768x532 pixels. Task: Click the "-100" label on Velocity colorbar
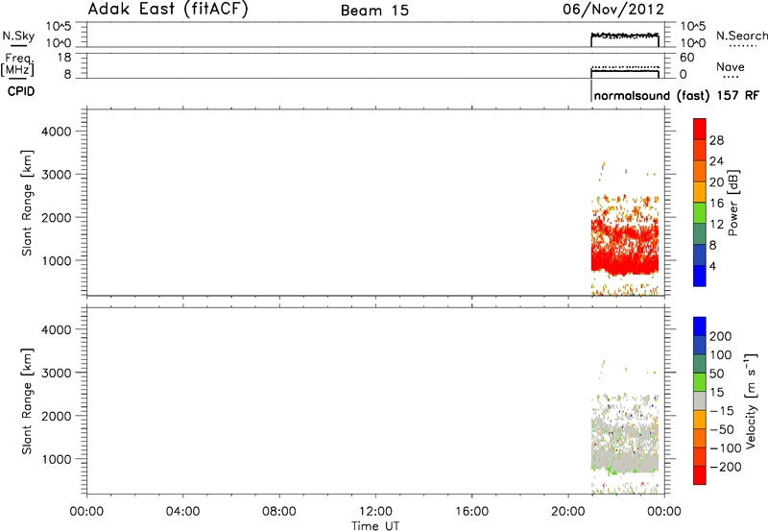tap(725, 448)
